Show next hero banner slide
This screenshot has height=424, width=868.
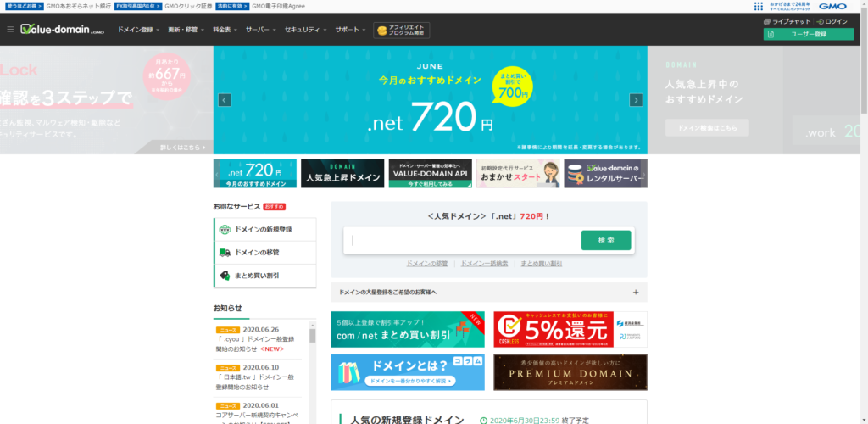(x=636, y=99)
